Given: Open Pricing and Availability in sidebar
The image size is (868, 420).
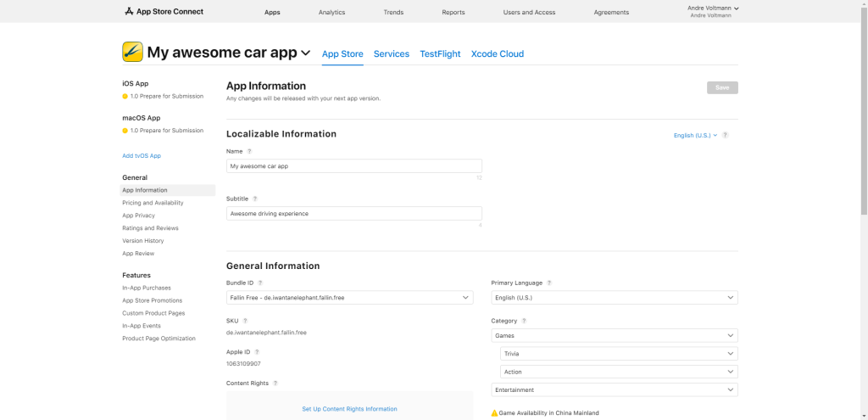Looking at the screenshot, I should pyautogui.click(x=153, y=203).
